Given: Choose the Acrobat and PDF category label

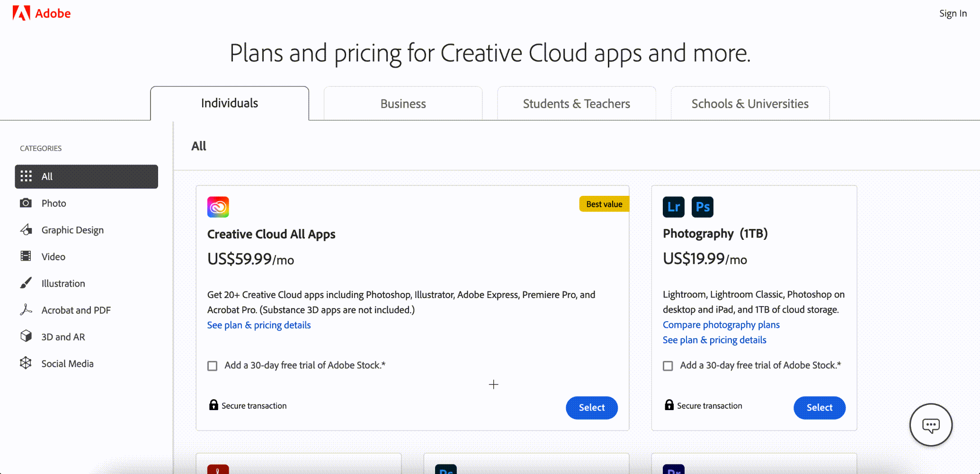Looking at the screenshot, I should point(76,310).
